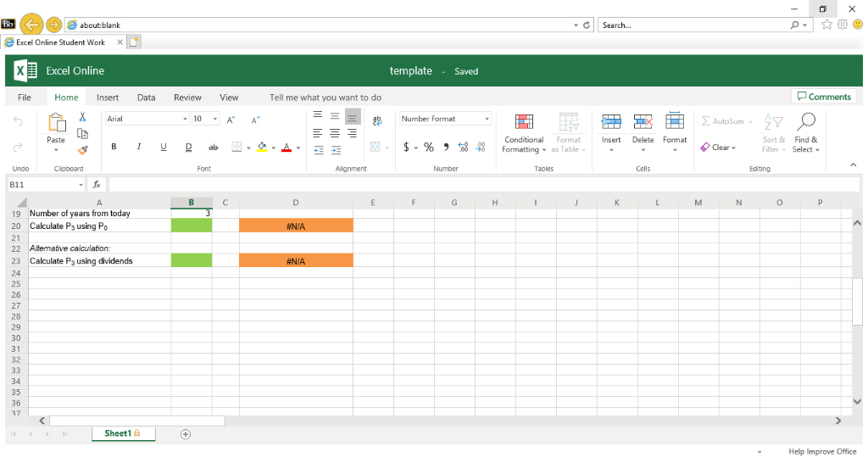Apply the red font color
Viewport: 868px width, 463px height.
[287, 148]
